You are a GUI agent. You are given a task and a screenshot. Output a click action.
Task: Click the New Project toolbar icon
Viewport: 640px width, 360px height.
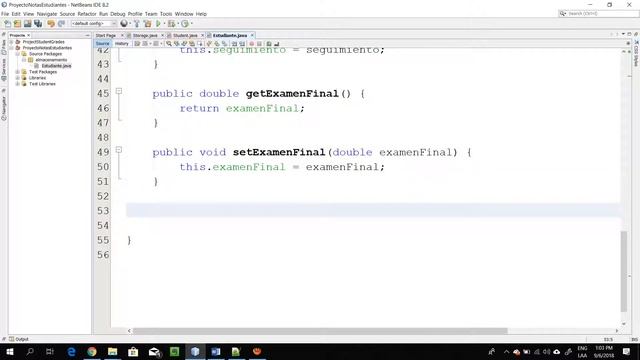pyautogui.click(x=17, y=24)
